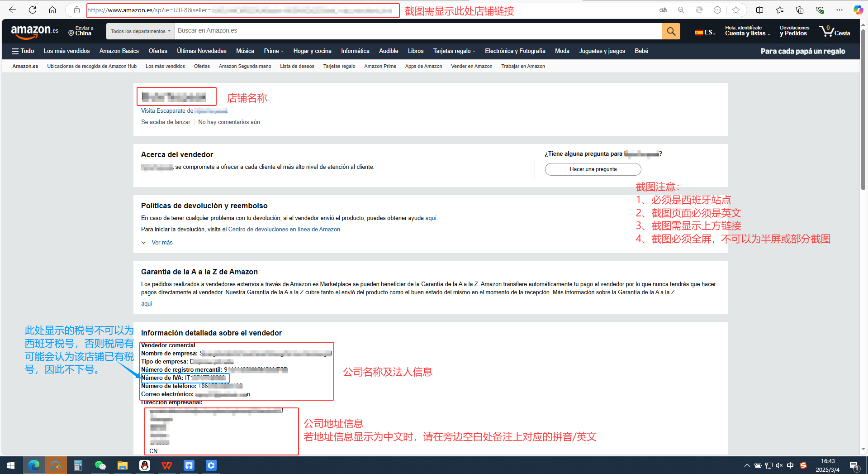Add this page to browser favorites
868x474 pixels.
pyautogui.click(x=736, y=10)
